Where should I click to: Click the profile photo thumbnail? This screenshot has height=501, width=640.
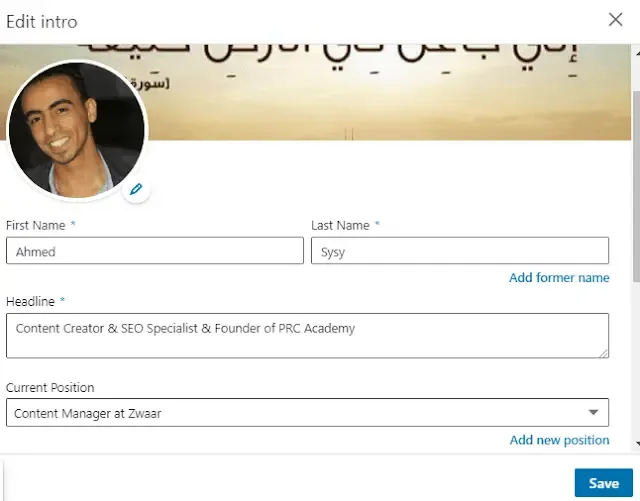[x=77, y=130]
